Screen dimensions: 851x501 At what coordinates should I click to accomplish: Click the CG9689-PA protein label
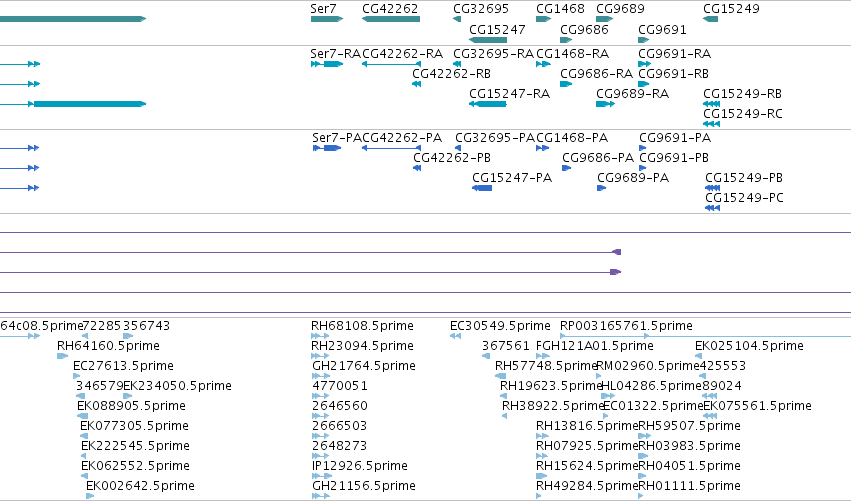pyautogui.click(x=633, y=178)
